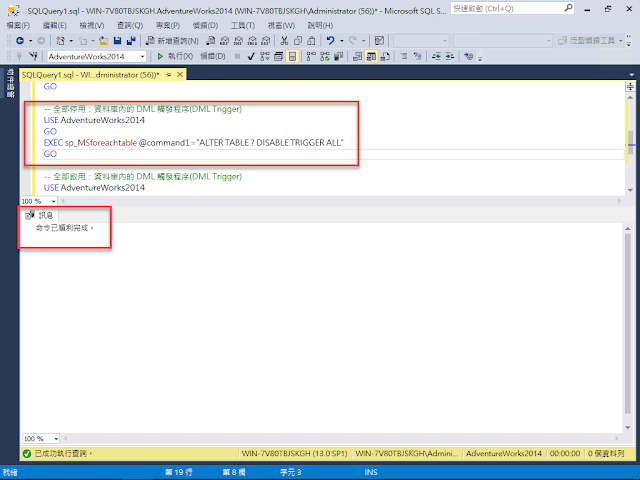Click the new project icon
640x480 pixels.
60,40
